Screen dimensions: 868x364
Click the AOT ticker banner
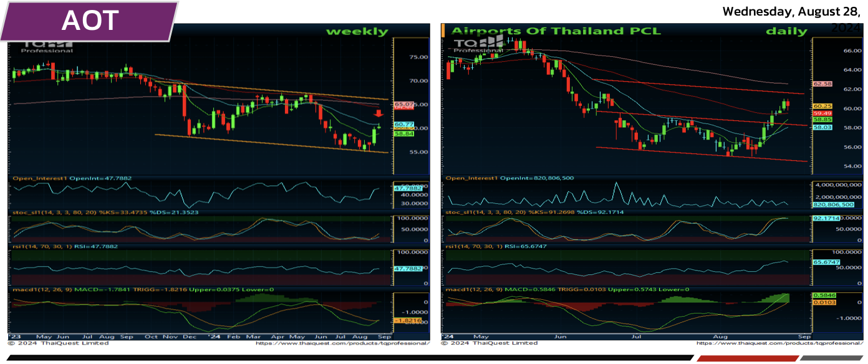[89, 21]
